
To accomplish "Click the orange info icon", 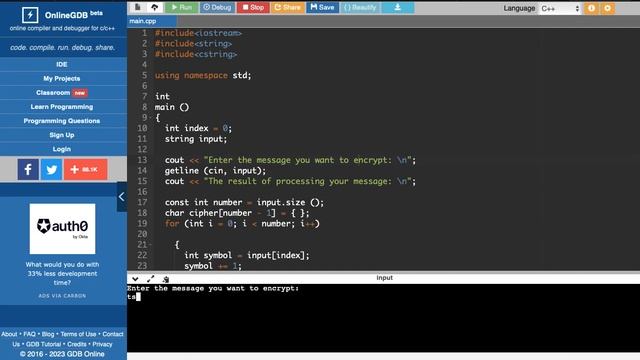I will point(591,8).
